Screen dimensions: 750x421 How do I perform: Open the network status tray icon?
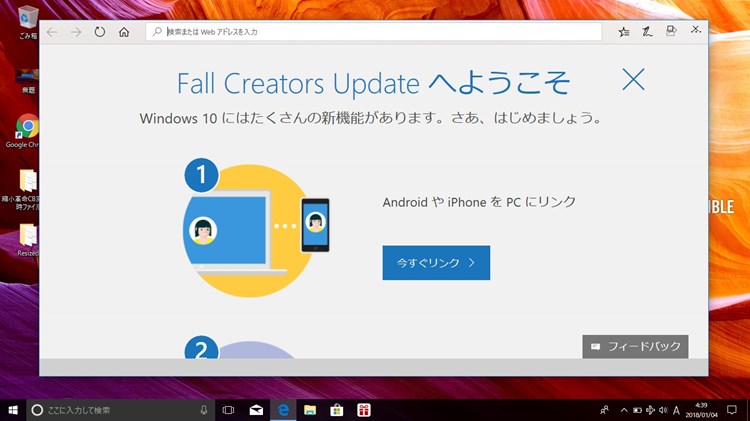pyautogui.click(x=650, y=410)
